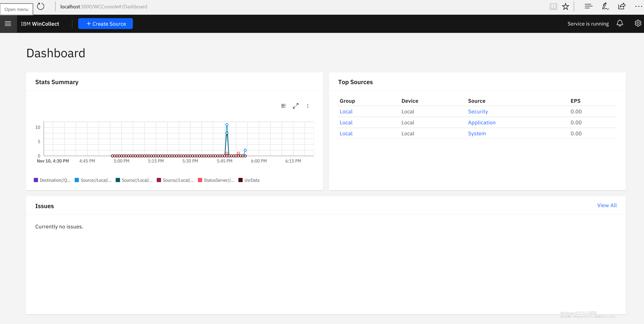Open the settings gear icon
This screenshot has width=644, height=324.
click(x=638, y=23)
